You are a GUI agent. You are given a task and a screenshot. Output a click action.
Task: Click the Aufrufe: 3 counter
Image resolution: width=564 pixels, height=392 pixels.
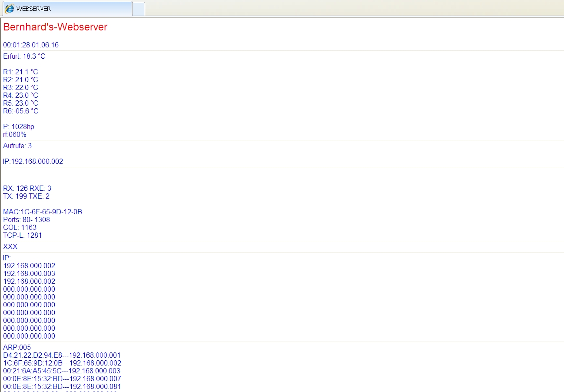tap(17, 146)
